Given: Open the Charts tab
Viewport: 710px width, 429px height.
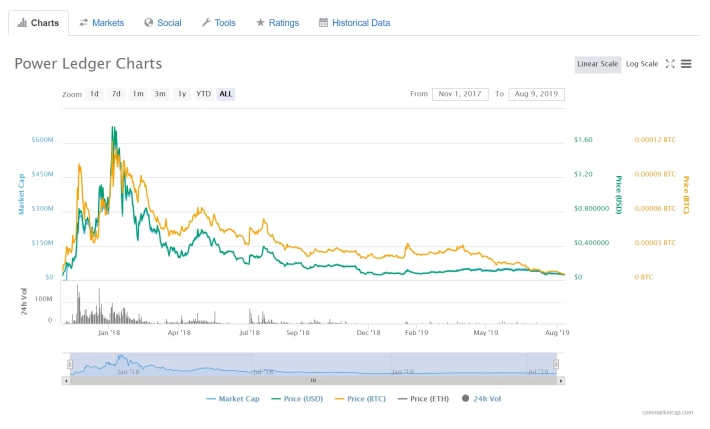Looking at the screenshot, I should tap(38, 23).
